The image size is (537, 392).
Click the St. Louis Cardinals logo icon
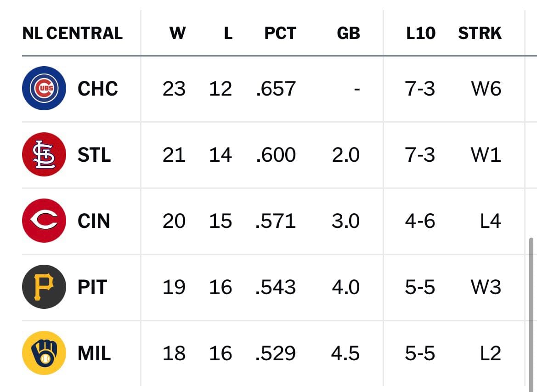coord(44,154)
